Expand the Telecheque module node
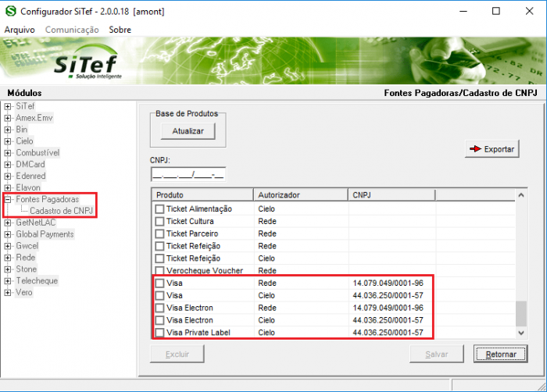 [7, 281]
